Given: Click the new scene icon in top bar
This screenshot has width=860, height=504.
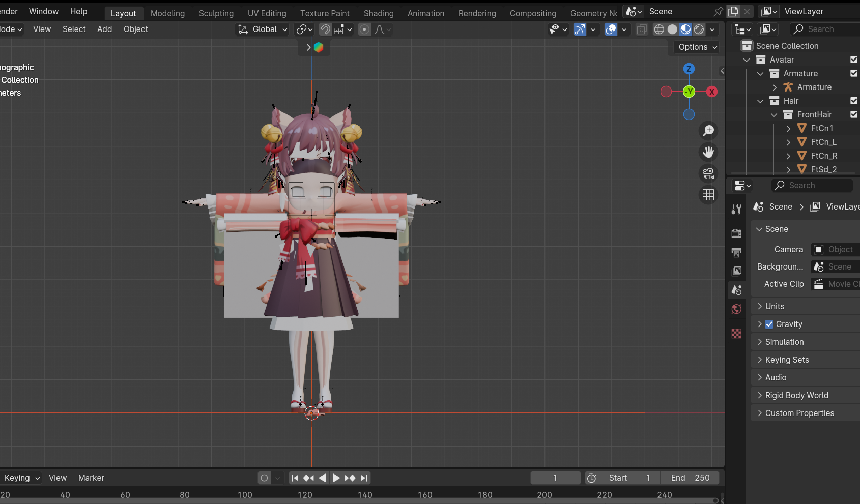Looking at the screenshot, I should (x=733, y=11).
